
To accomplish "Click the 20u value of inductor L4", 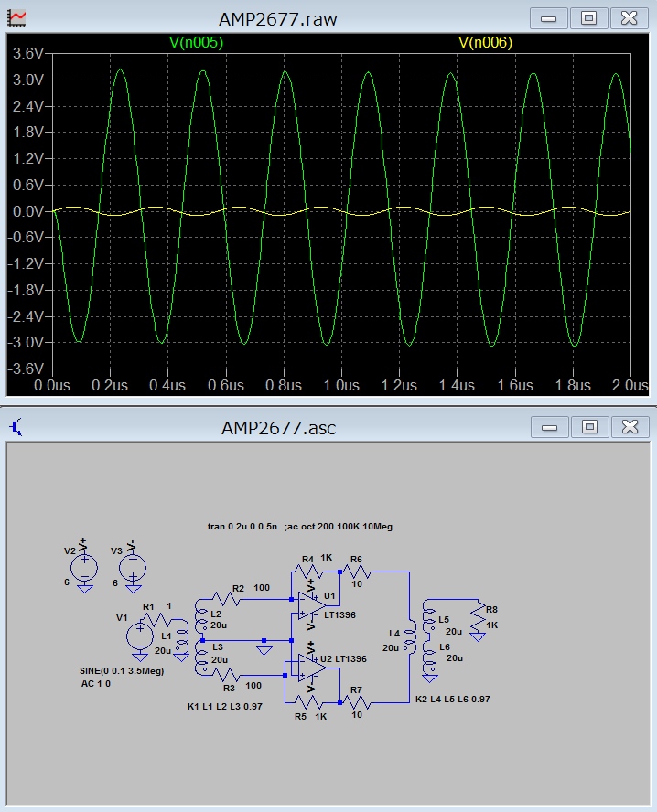I will pos(391,647).
